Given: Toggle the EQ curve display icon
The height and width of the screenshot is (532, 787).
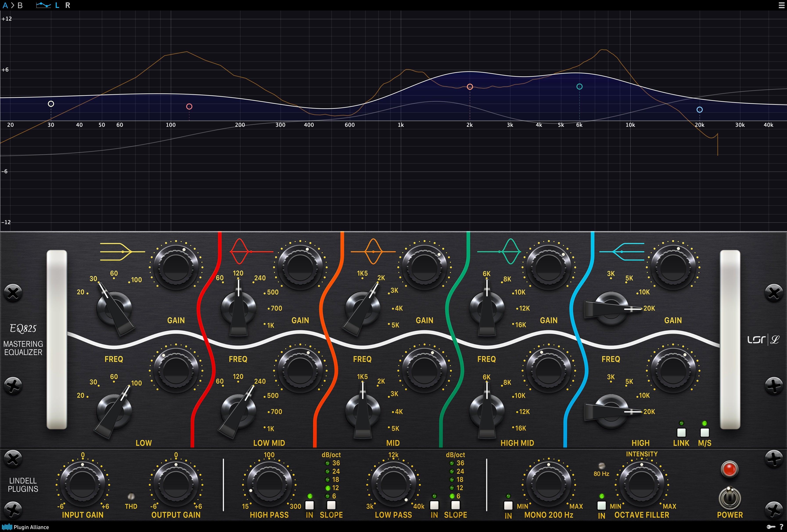Looking at the screenshot, I should (44, 5).
